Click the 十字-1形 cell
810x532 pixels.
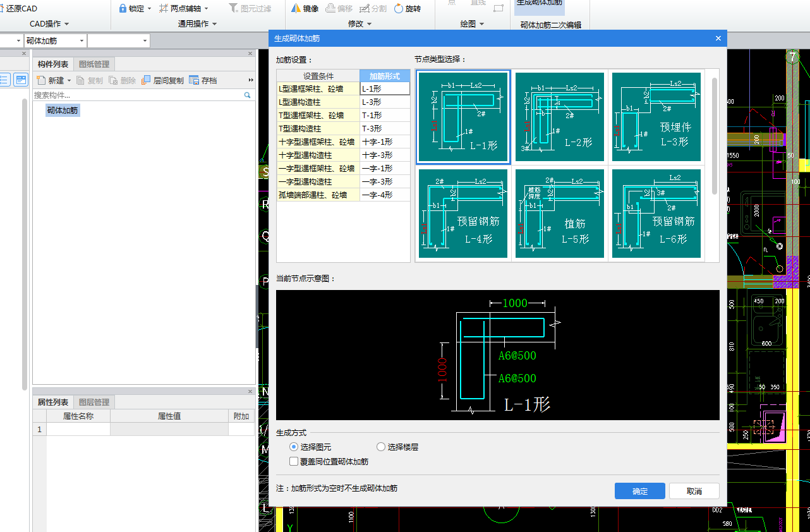385,142
